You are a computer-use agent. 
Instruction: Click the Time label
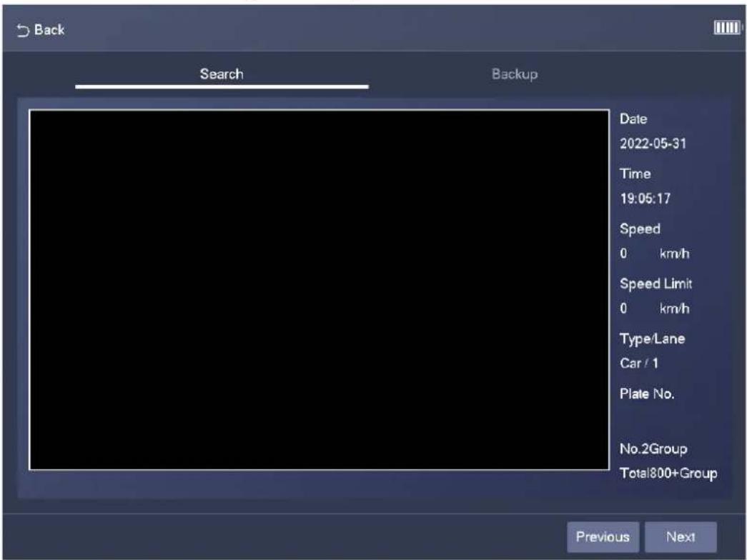pos(635,174)
